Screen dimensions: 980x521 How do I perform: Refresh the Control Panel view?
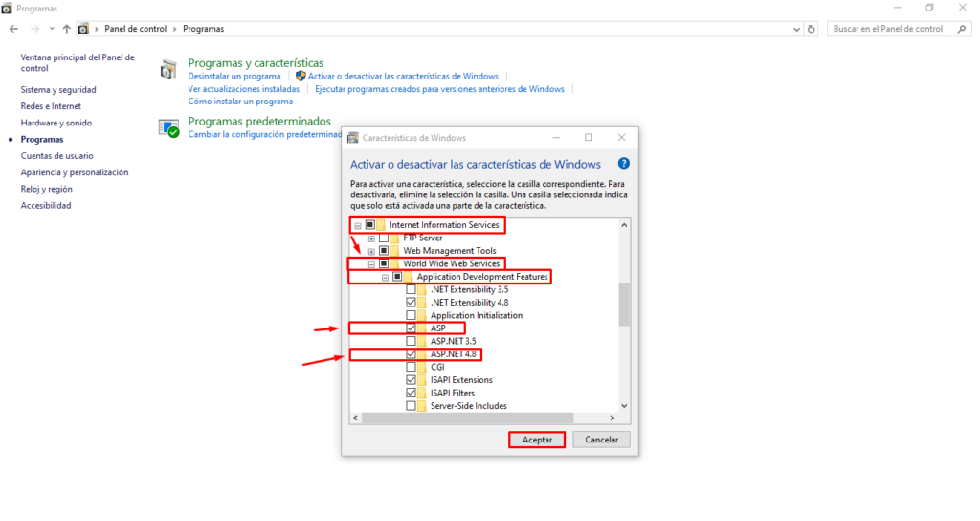812,29
